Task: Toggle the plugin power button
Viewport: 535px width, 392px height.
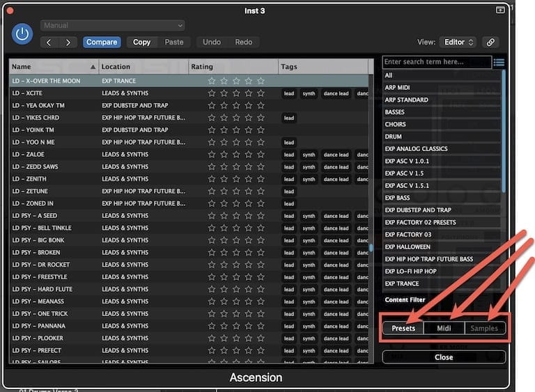Action: click(x=22, y=33)
